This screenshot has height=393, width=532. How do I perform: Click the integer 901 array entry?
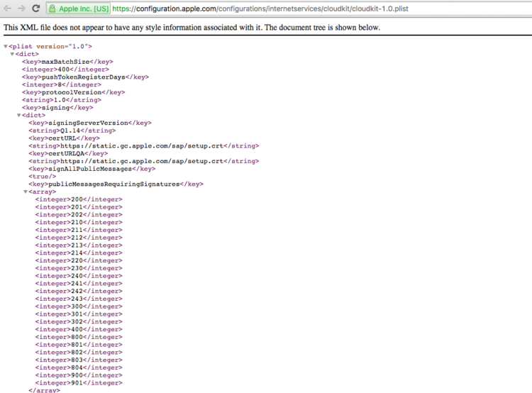(x=79, y=383)
